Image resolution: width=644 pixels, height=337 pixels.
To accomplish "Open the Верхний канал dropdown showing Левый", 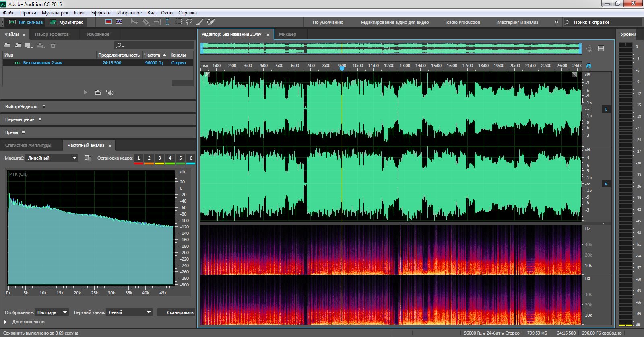I will [x=129, y=312].
